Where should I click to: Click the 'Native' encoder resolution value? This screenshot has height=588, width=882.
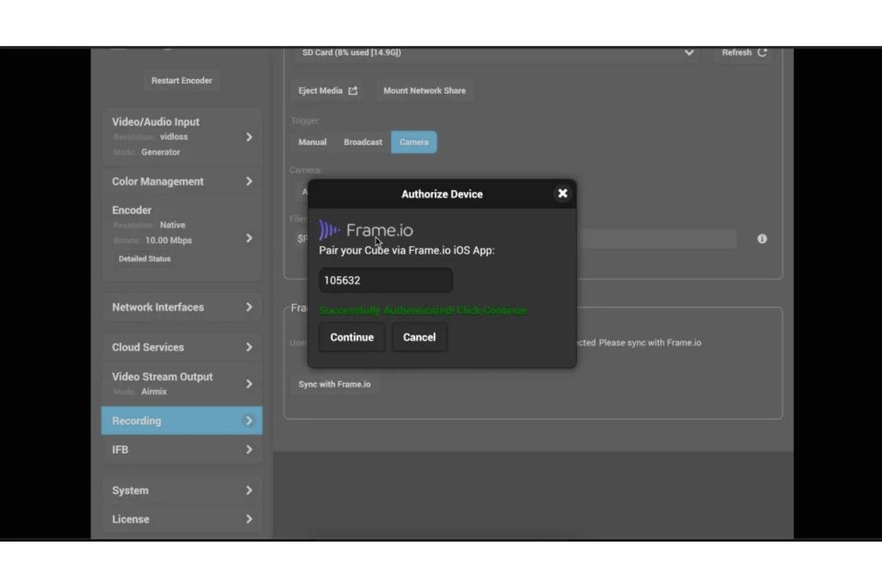click(x=172, y=225)
